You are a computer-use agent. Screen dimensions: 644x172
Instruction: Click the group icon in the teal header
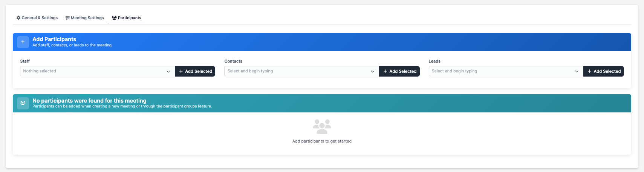click(x=23, y=103)
